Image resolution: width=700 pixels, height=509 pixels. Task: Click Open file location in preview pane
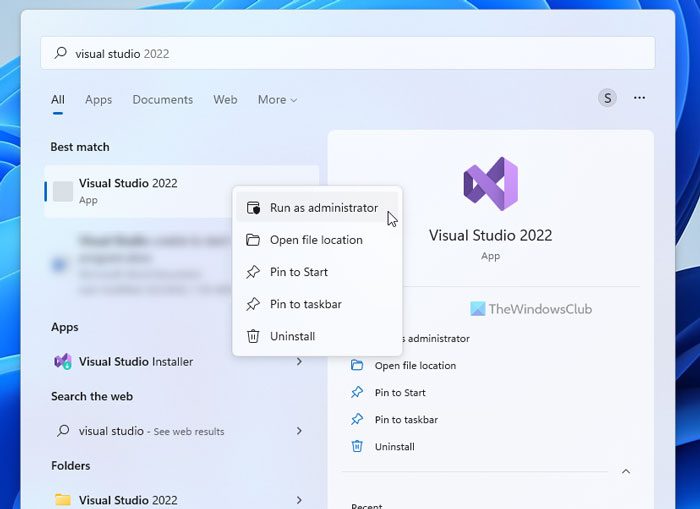pyautogui.click(x=415, y=365)
